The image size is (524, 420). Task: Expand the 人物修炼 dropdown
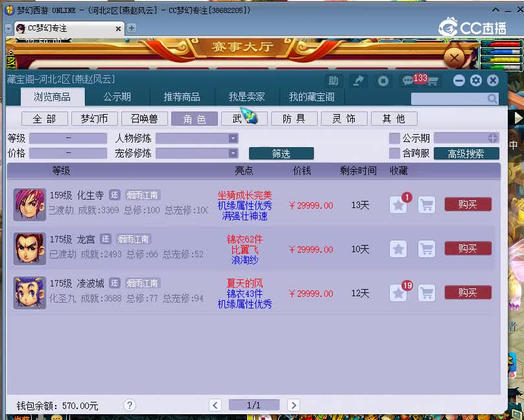(x=233, y=138)
